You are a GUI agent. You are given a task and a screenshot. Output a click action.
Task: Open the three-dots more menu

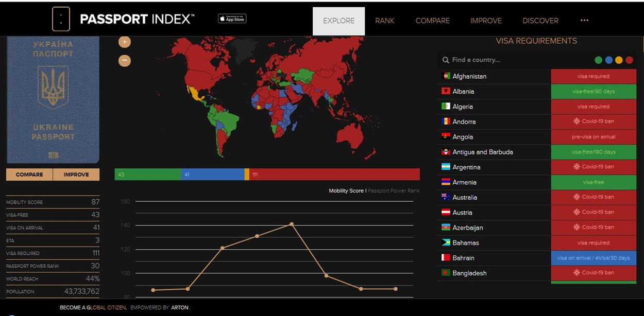(584, 21)
